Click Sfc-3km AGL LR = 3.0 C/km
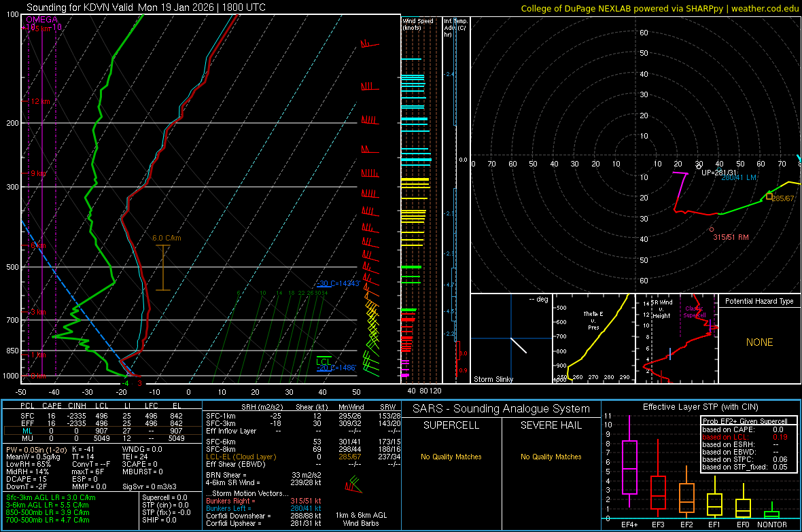This screenshot has height=532, width=802. (51, 498)
